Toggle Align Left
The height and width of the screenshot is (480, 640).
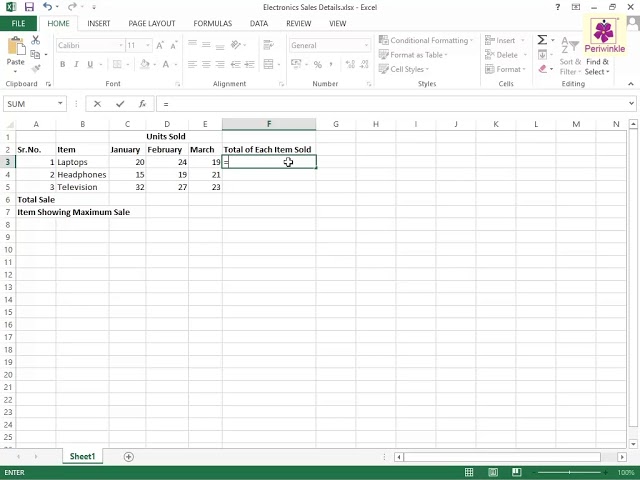(192, 64)
